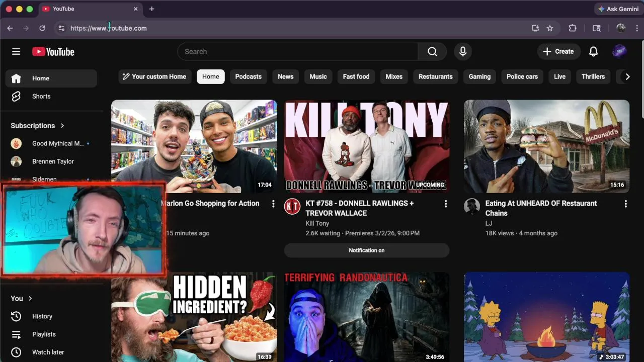The width and height of the screenshot is (644, 362).
Task: Select the Live chip
Action: tap(559, 76)
